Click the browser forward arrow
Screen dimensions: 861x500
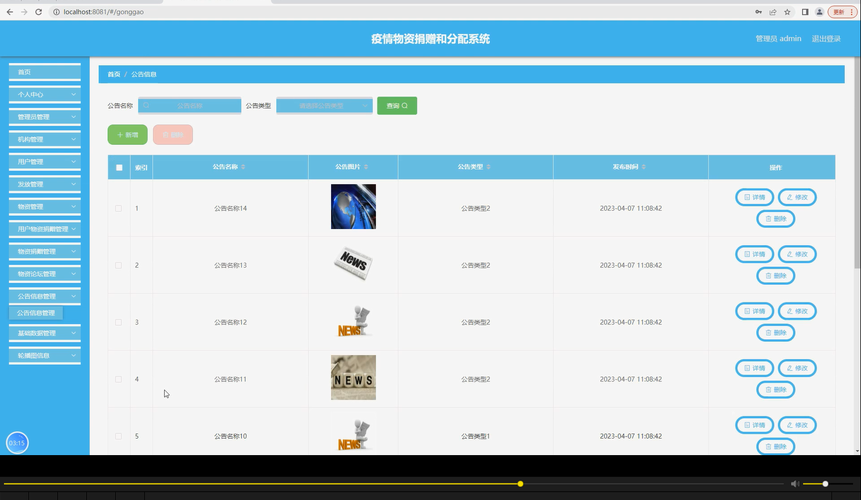point(24,12)
